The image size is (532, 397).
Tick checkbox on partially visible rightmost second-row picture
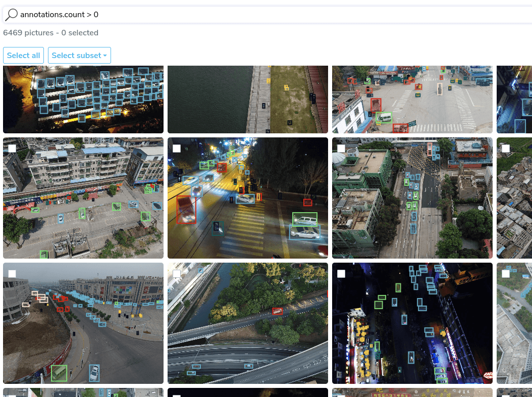[x=506, y=148]
